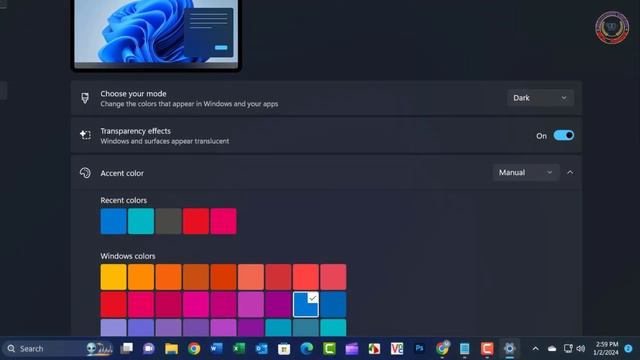Pick the teal swatch under Recent colors

click(x=141, y=221)
